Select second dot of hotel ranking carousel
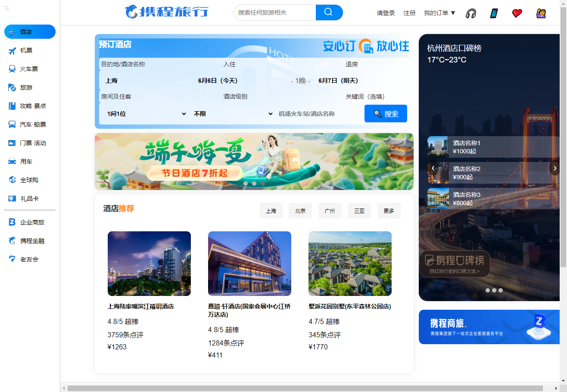Viewport: 567px width, 392px height. [494, 290]
